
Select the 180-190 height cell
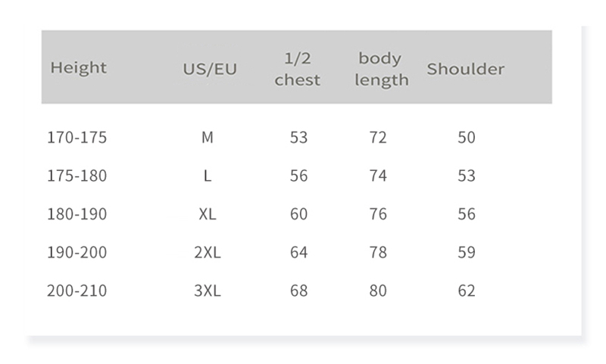[x=77, y=214]
